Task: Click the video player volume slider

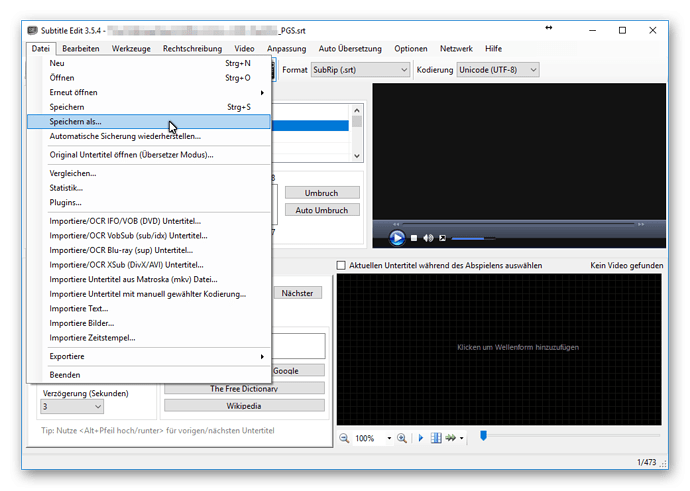Action: pyautogui.click(x=473, y=238)
